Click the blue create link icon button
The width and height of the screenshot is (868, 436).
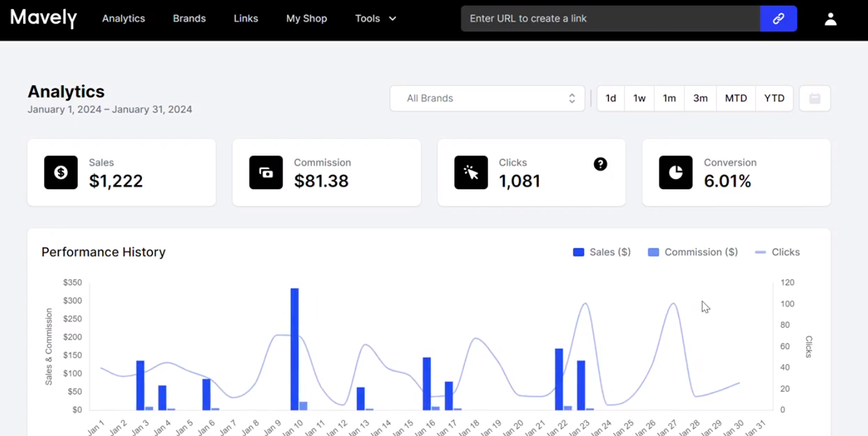[779, 18]
